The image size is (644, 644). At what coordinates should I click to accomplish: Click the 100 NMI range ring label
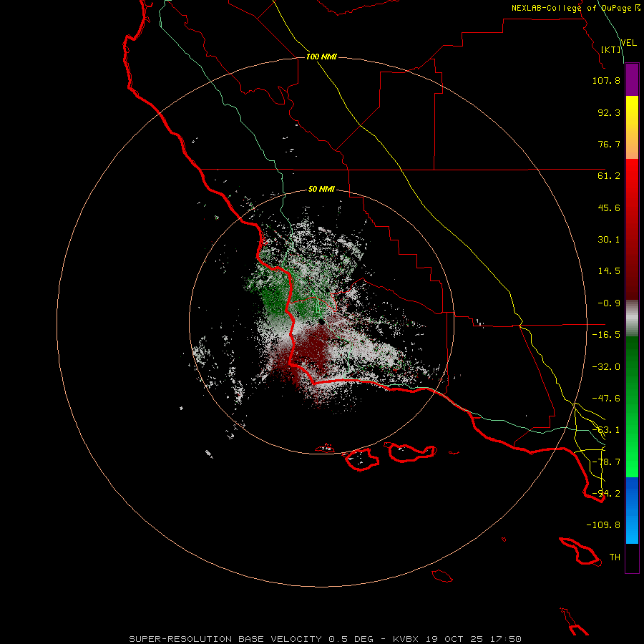321,57
